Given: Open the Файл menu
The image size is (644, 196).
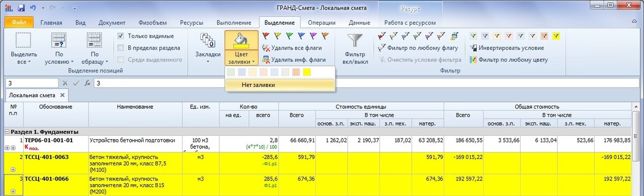Looking at the screenshot, I should (x=19, y=23).
